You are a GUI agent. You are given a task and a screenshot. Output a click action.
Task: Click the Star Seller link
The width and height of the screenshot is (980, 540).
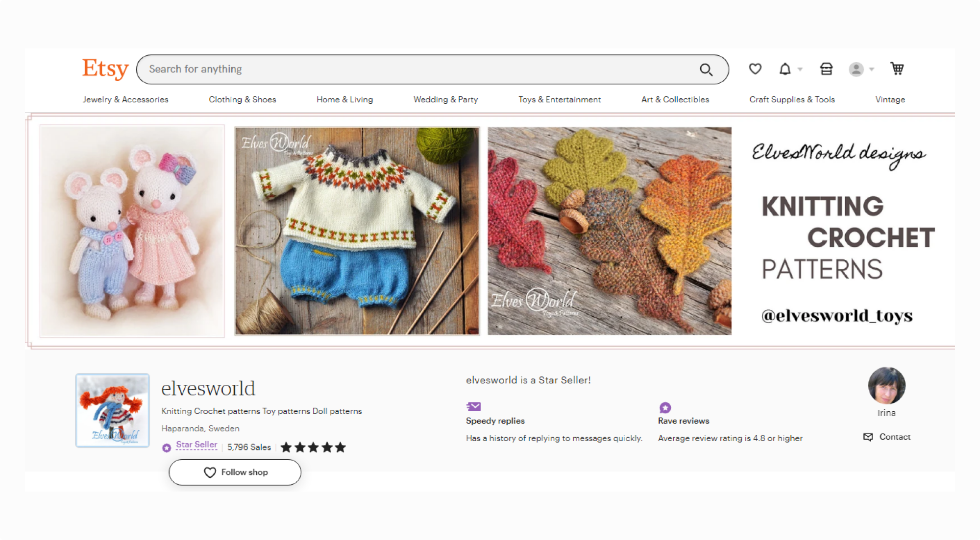[x=196, y=445]
